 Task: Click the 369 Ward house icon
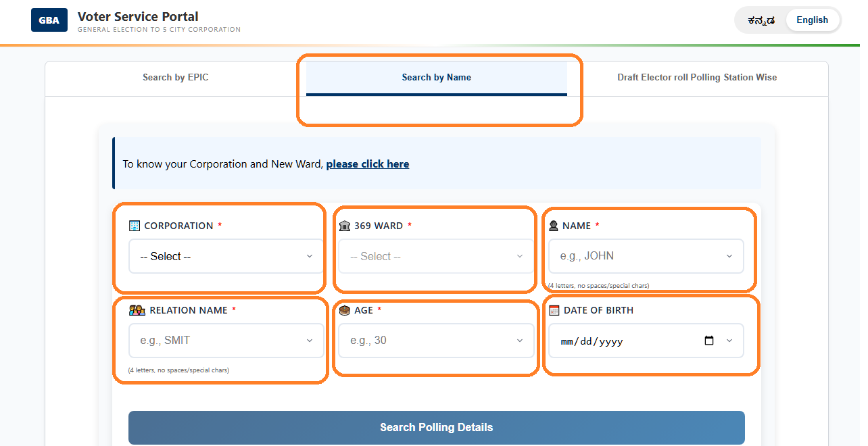coord(345,226)
